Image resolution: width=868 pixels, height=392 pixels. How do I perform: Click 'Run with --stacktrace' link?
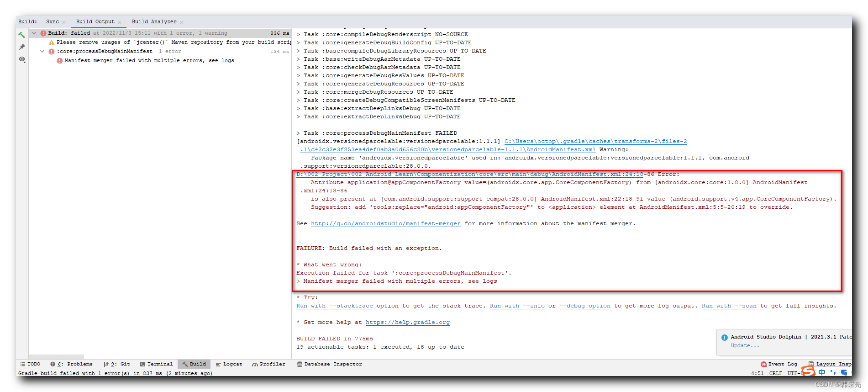tap(334, 306)
